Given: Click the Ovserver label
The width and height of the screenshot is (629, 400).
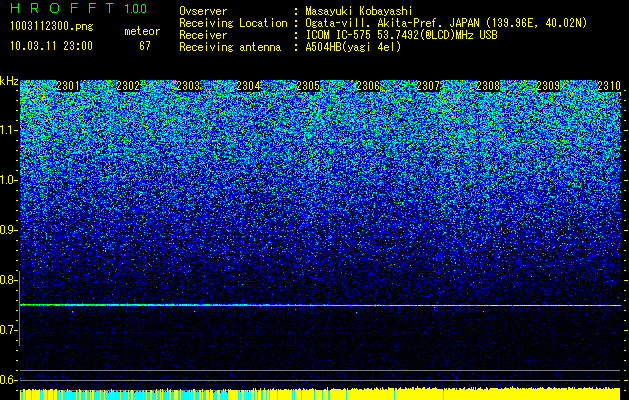Looking at the screenshot, I should [203, 11].
